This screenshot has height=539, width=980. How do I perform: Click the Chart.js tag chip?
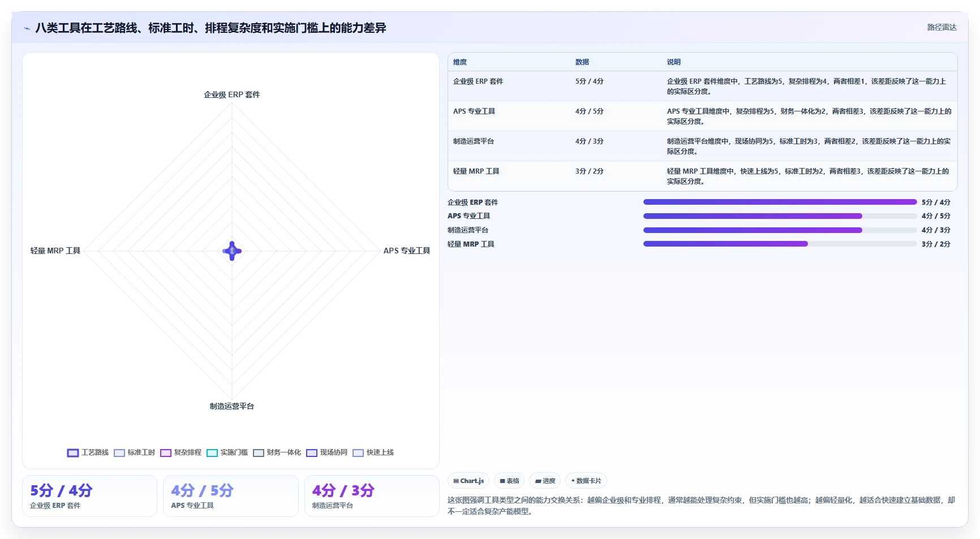click(468, 481)
